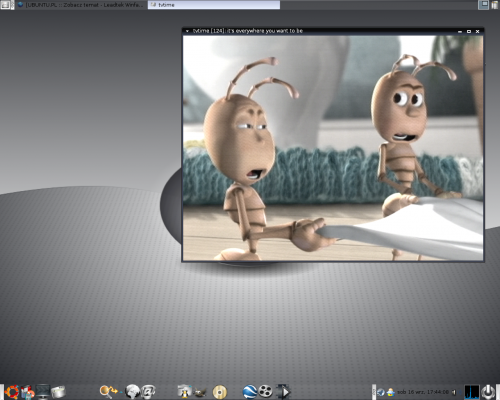Launch the Google Earth globe icon

click(250, 392)
